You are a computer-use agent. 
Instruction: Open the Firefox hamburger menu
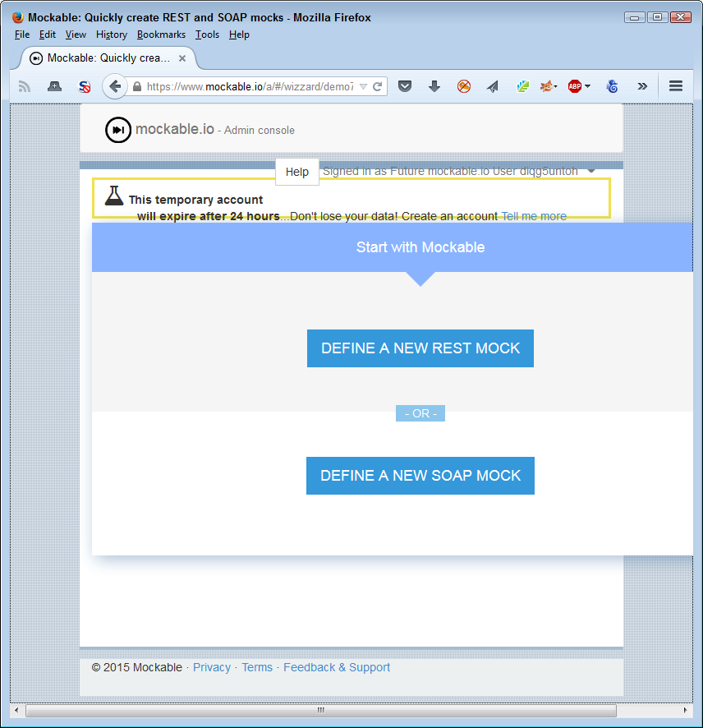[x=674, y=86]
